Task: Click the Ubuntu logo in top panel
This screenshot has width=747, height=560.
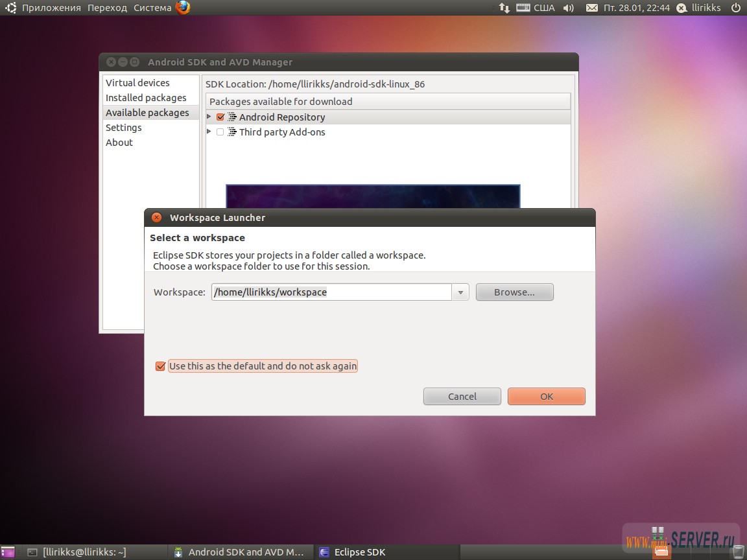Action: tap(10, 8)
